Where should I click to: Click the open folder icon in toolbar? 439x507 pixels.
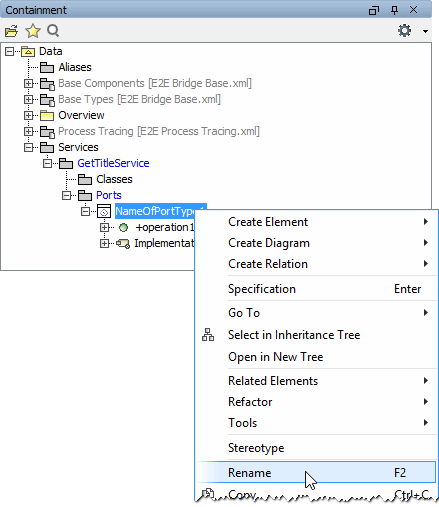point(12,31)
